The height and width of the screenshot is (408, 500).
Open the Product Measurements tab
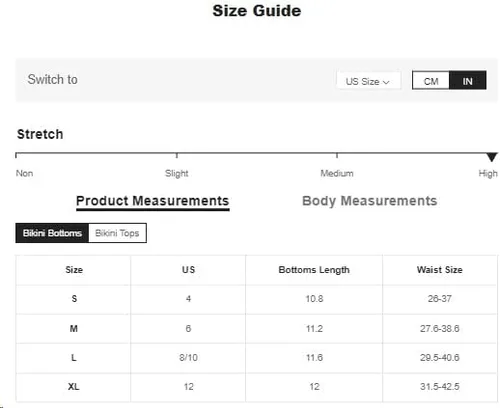pyautogui.click(x=153, y=201)
